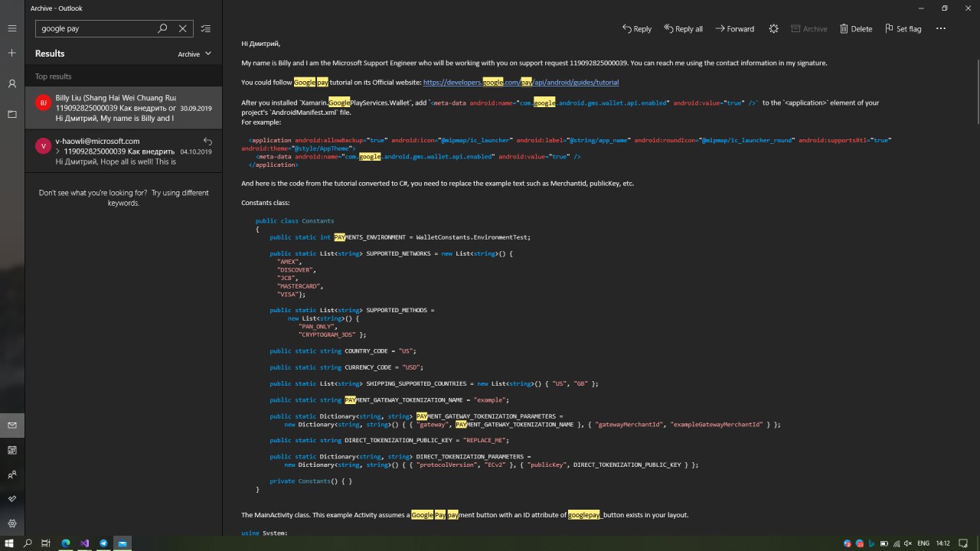Screen dimensions: 980x551
Task: Open Archive filter dropdown
Action: [x=194, y=54]
